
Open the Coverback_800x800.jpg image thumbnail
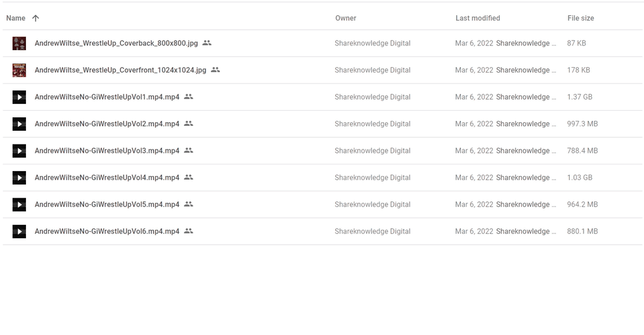point(19,44)
